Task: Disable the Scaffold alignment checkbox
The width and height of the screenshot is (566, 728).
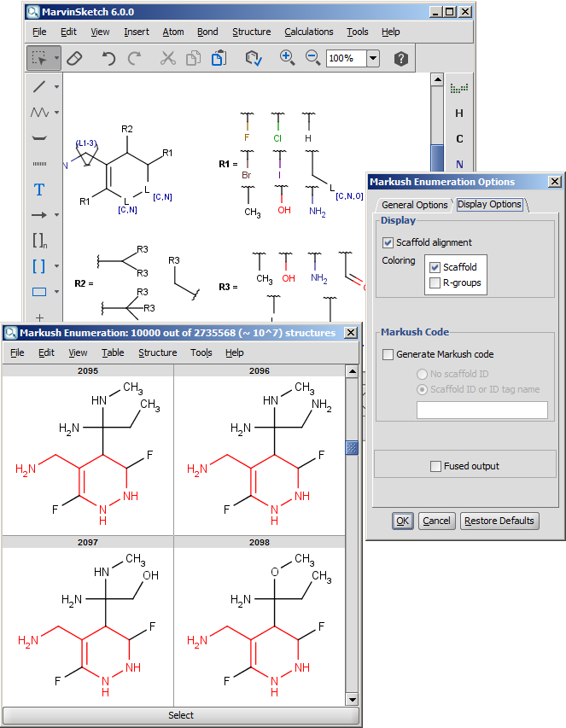Action: [388, 242]
